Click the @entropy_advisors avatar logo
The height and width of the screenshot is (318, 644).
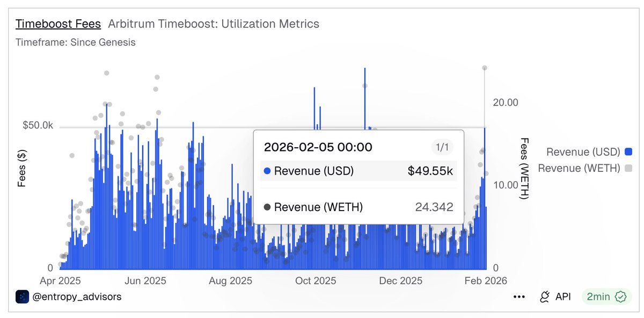tap(23, 296)
